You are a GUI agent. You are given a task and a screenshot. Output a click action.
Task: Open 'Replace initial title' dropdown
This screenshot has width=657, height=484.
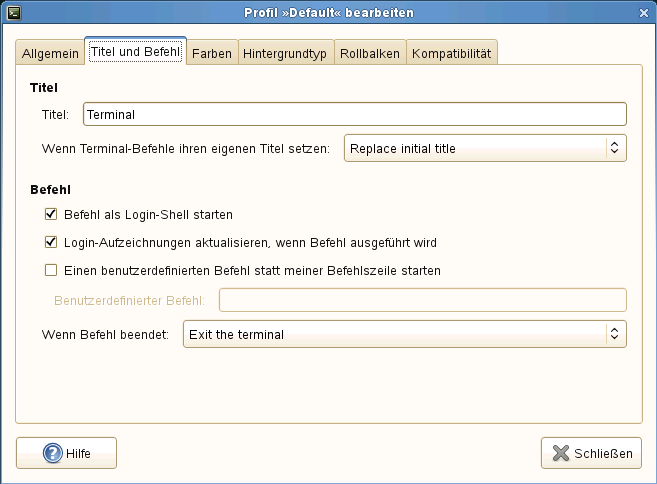[485, 148]
